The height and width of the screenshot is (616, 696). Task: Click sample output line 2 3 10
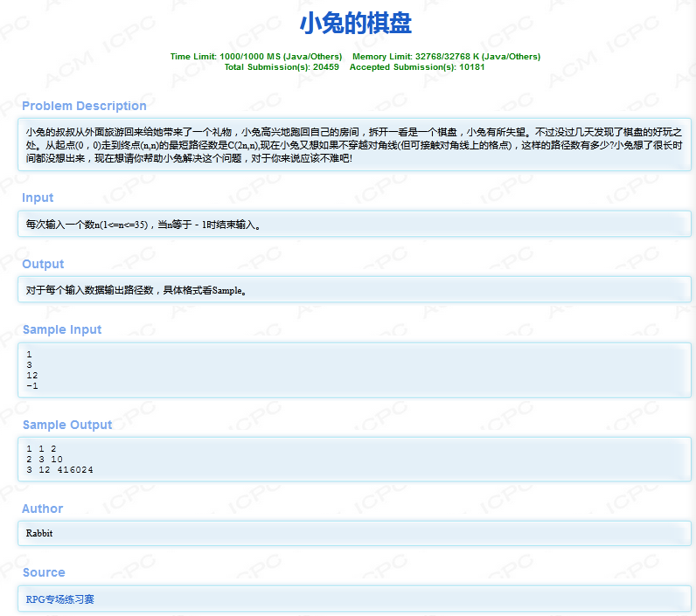coord(45,460)
